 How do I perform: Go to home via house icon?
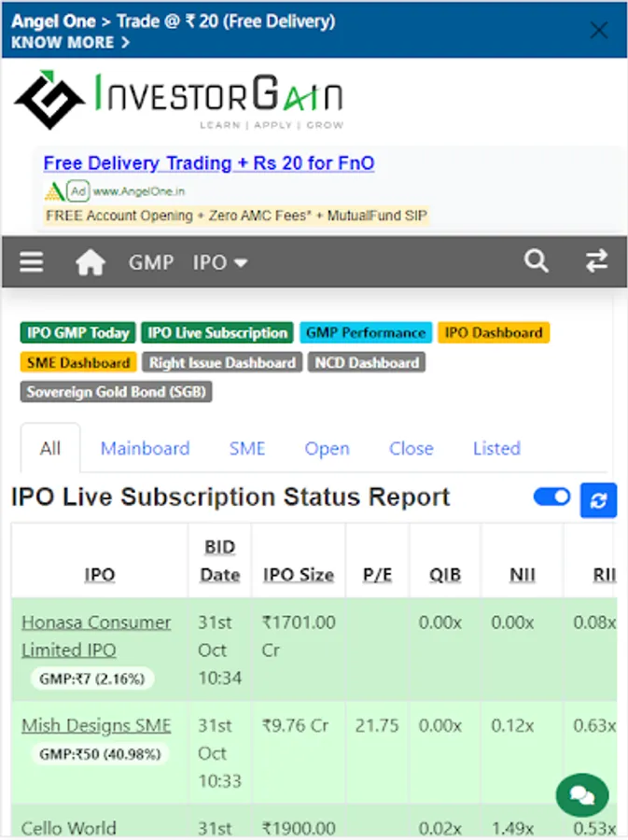pyautogui.click(x=91, y=262)
